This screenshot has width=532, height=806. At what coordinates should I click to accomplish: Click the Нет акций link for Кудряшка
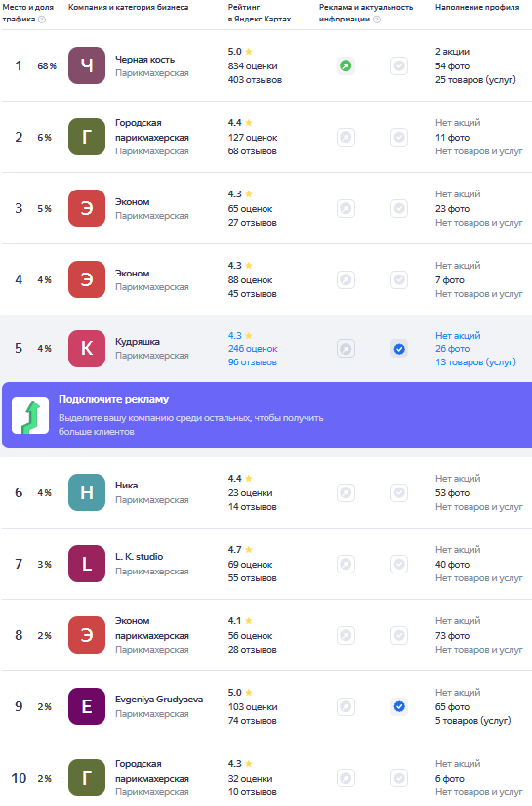pos(458,336)
